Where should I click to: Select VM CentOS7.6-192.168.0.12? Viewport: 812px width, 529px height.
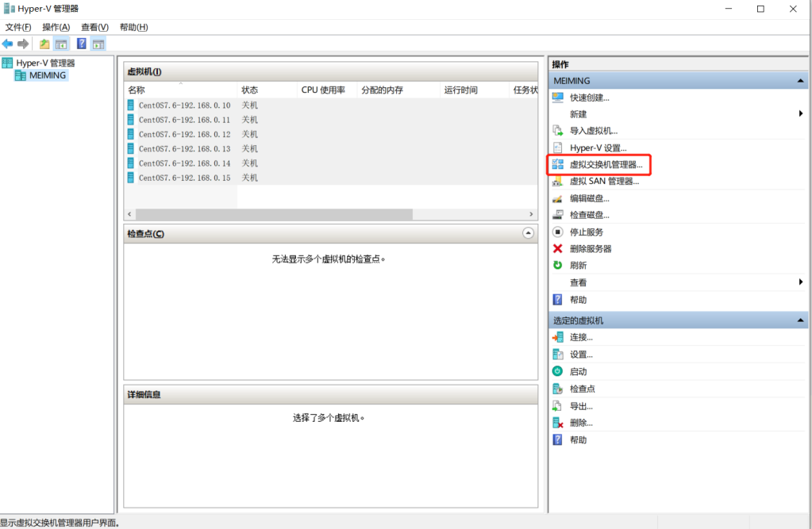pyautogui.click(x=184, y=134)
